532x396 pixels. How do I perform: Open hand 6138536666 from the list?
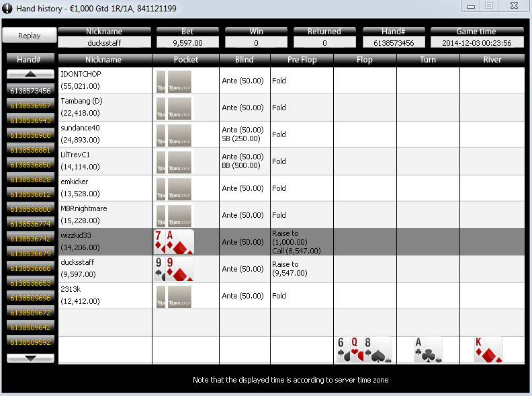(x=30, y=268)
